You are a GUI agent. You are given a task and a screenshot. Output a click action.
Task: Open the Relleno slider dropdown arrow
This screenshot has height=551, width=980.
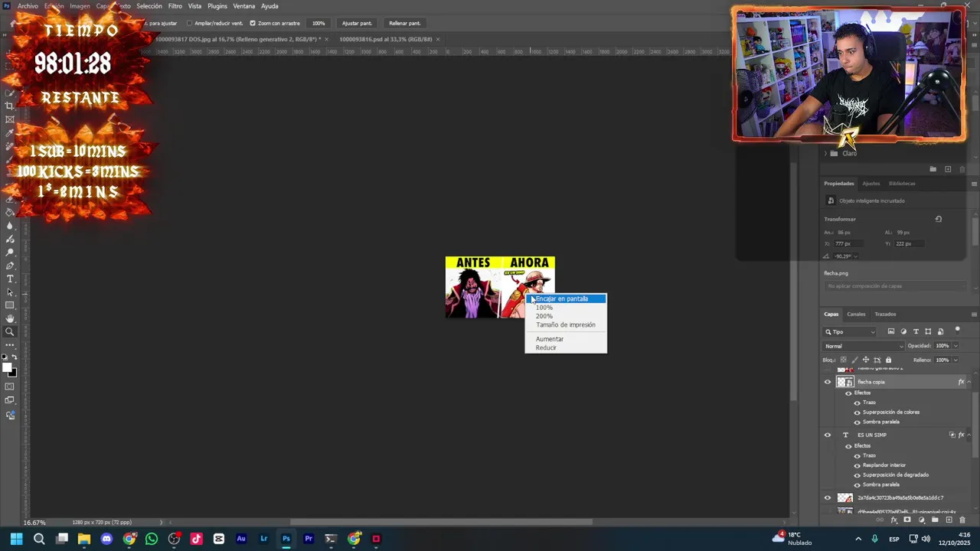tap(956, 360)
